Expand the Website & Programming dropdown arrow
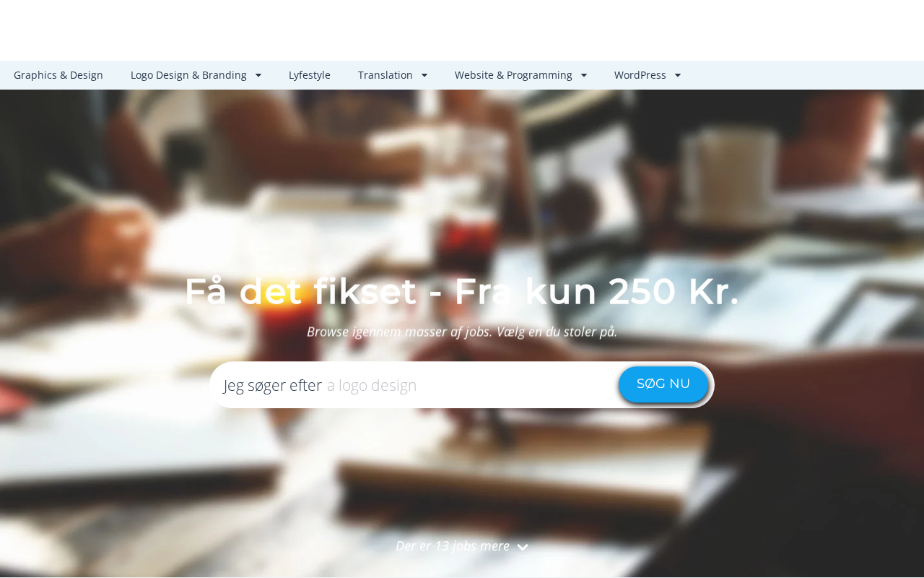This screenshot has height=578, width=924. tap(584, 75)
